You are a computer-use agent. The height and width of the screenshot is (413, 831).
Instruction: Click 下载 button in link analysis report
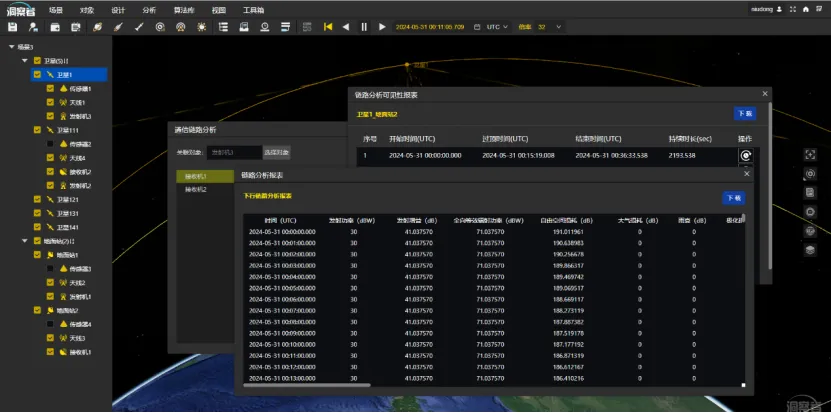tap(733, 198)
